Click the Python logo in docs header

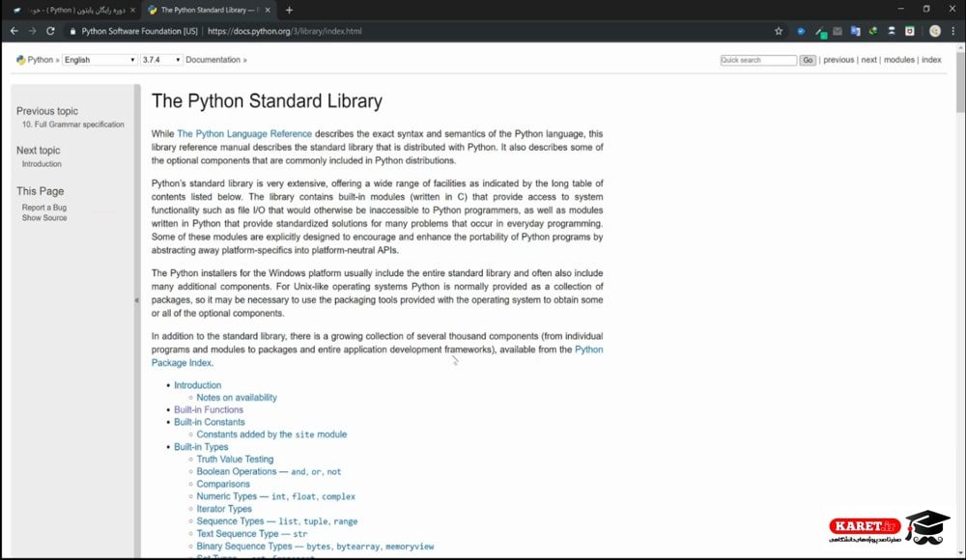[x=21, y=60]
